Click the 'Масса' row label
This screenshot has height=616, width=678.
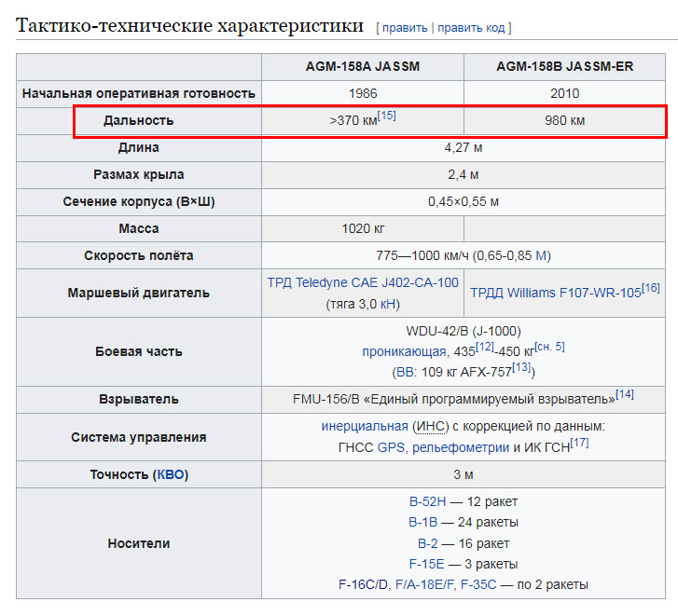(139, 228)
